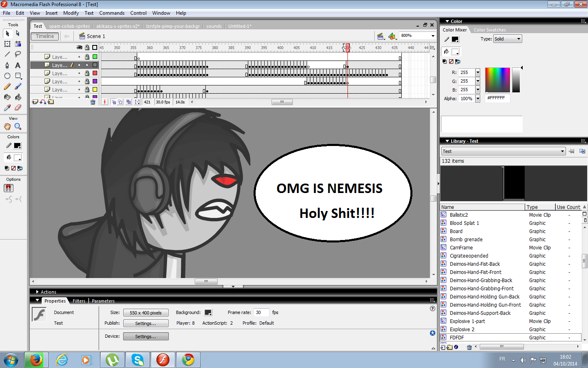Toggle lock all layers padlock header
The height and width of the screenshot is (368, 588).
[x=87, y=47]
